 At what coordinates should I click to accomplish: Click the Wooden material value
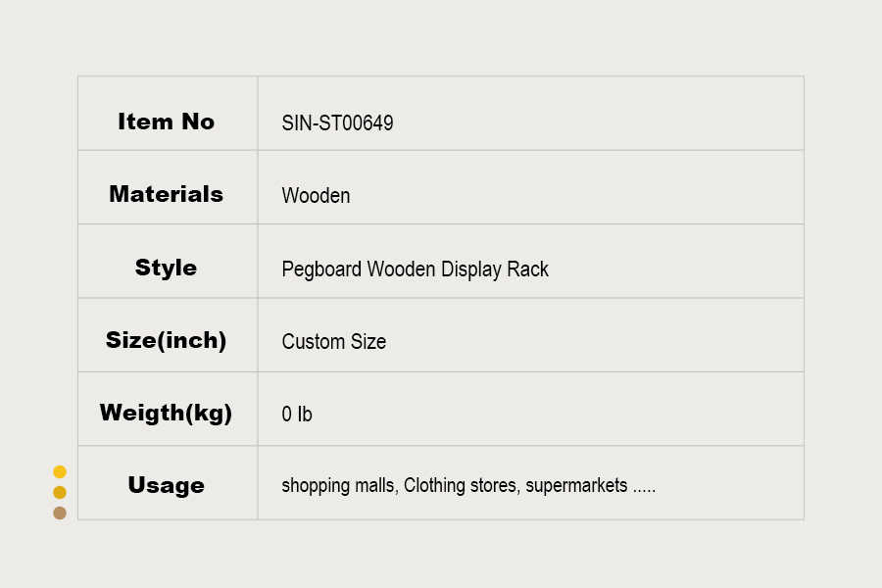(x=316, y=196)
